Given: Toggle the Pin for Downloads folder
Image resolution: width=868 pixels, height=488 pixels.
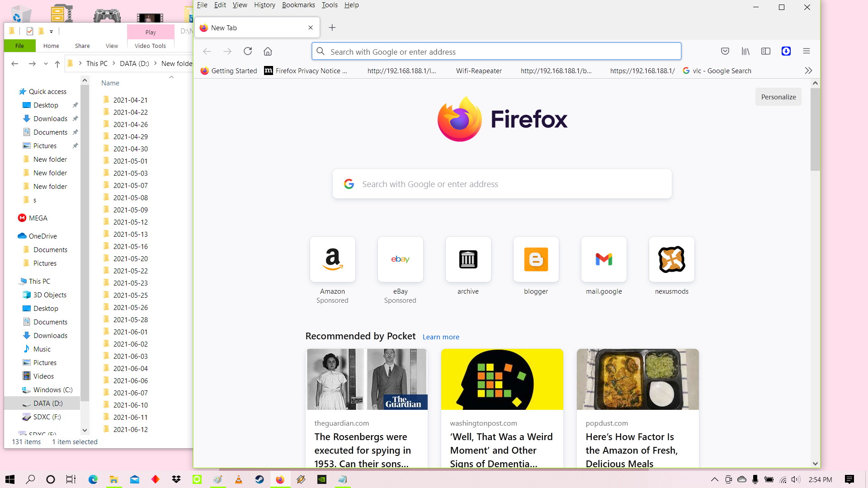Looking at the screenshot, I should [x=75, y=118].
